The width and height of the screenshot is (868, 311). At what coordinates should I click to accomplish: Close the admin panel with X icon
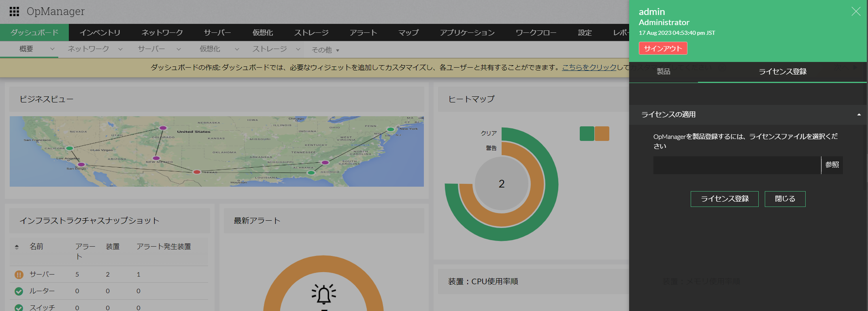click(x=855, y=11)
